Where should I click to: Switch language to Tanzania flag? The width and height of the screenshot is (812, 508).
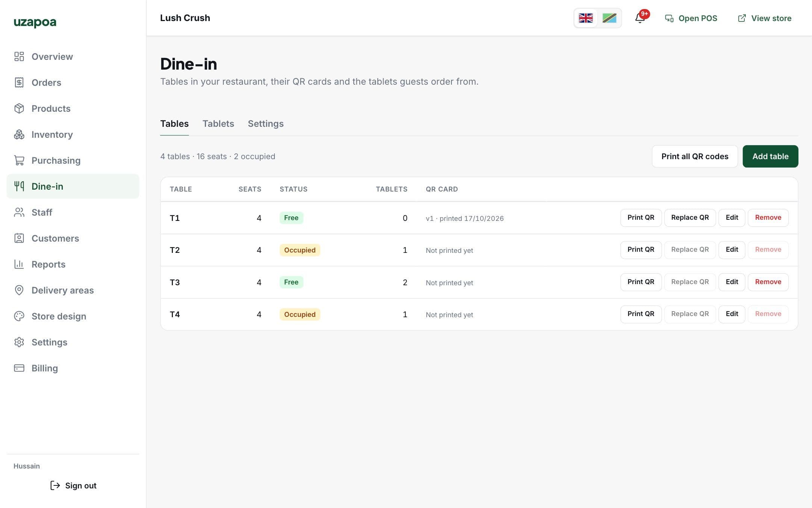(609, 18)
